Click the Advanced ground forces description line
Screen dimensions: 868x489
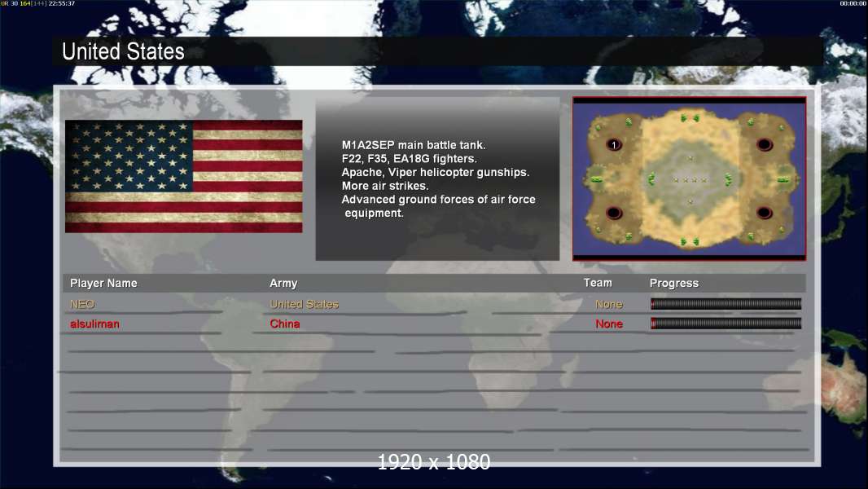coord(438,206)
